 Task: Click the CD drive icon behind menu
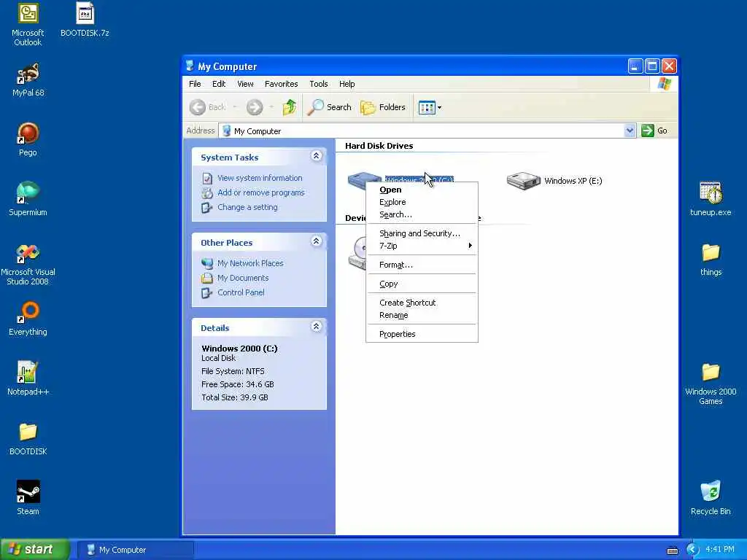[x=357, y=252]
